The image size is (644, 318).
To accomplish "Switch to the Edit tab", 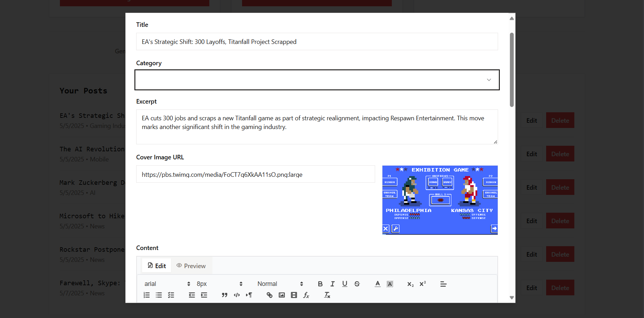I will [156, 266].
